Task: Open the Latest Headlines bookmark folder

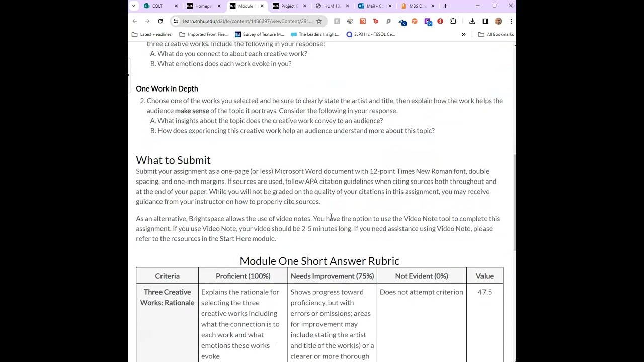Action: [x=151, y=34]
